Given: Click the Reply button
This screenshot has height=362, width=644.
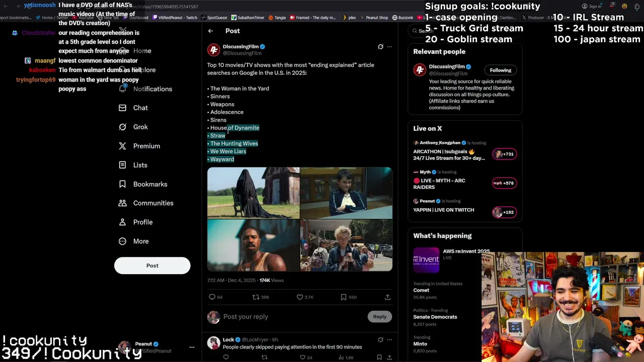Looking at the screenshot, I should (x=380, y=317).
